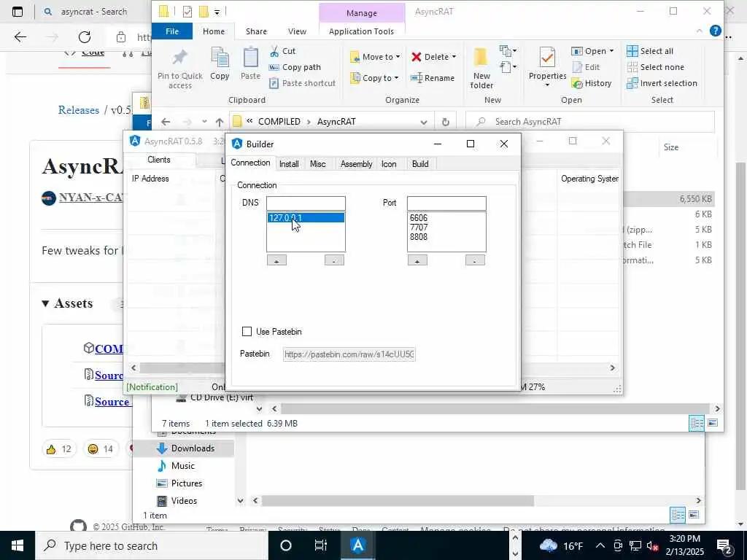Choose Copy path in the ribbon
Screen dimensions: 747x560
pyautogui.click(x=295, y=67)
